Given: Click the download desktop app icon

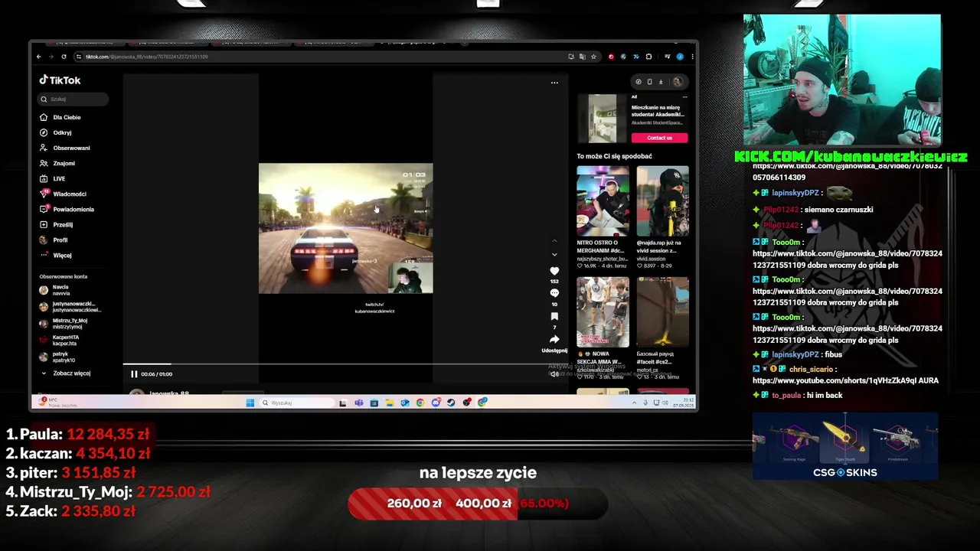Looking at the screenshot, I should click(661, 82).
